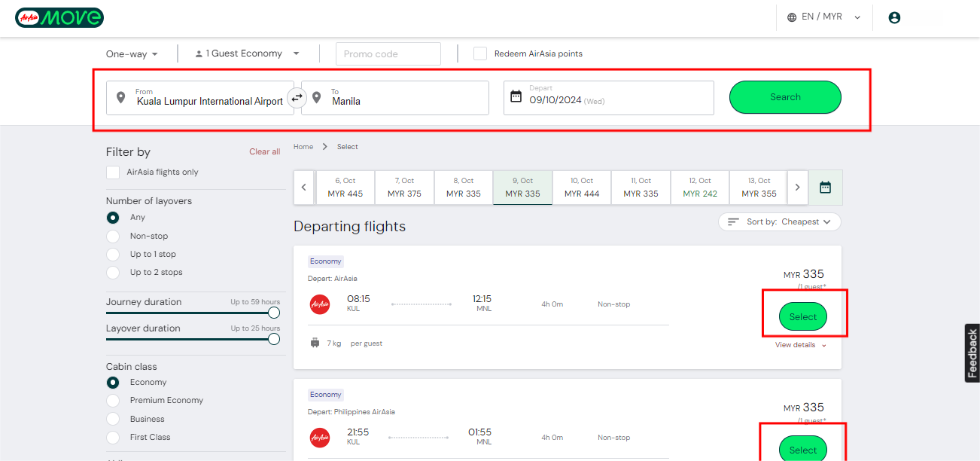Click the globe language icon

tap(792, 17)
